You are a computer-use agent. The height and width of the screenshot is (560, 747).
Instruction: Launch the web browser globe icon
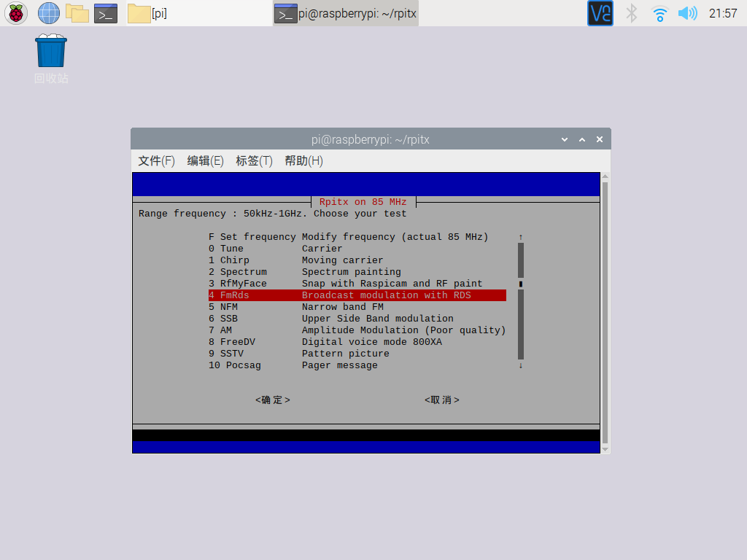coord(49,13)
